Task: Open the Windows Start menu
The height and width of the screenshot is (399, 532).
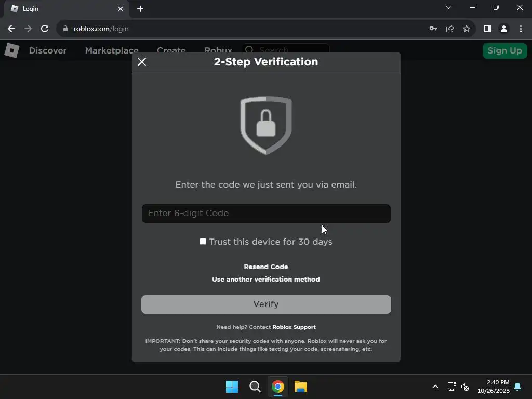Action: tap(232, 387)
